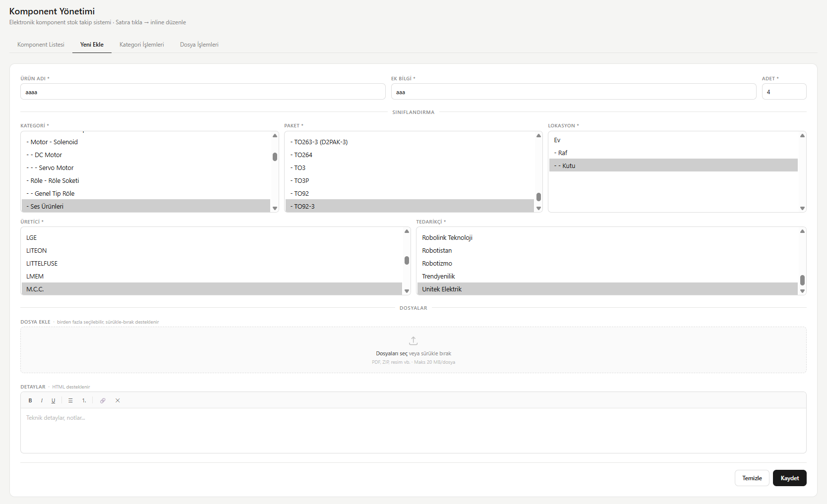Click the clear formatting X icon
The width and height of the screenshot is (827, 504).
click(x=118, y=400)
